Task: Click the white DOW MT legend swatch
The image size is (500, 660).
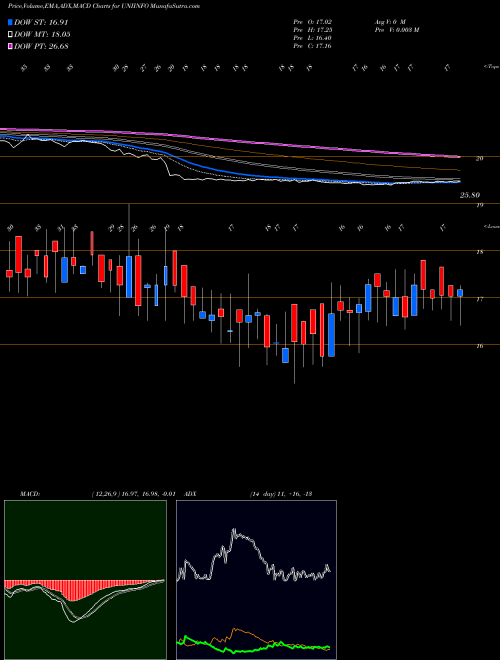Action: click(10, 35)
